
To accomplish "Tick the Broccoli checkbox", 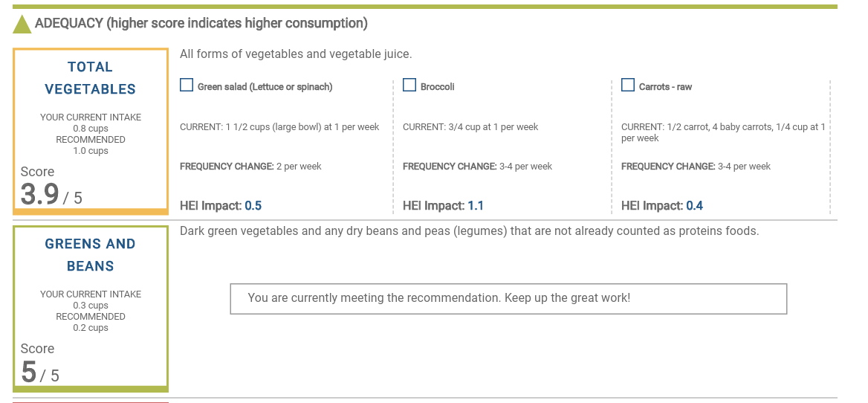I will click(x=409, y=86).
